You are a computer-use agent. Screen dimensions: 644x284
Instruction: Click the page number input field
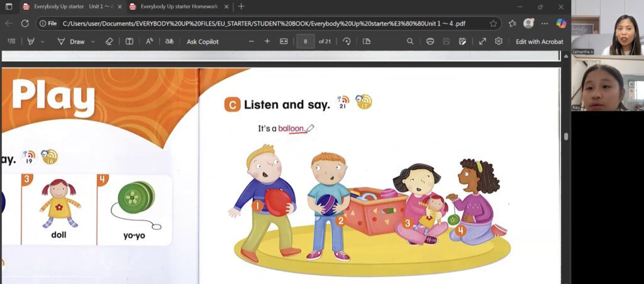click(305, 41)
